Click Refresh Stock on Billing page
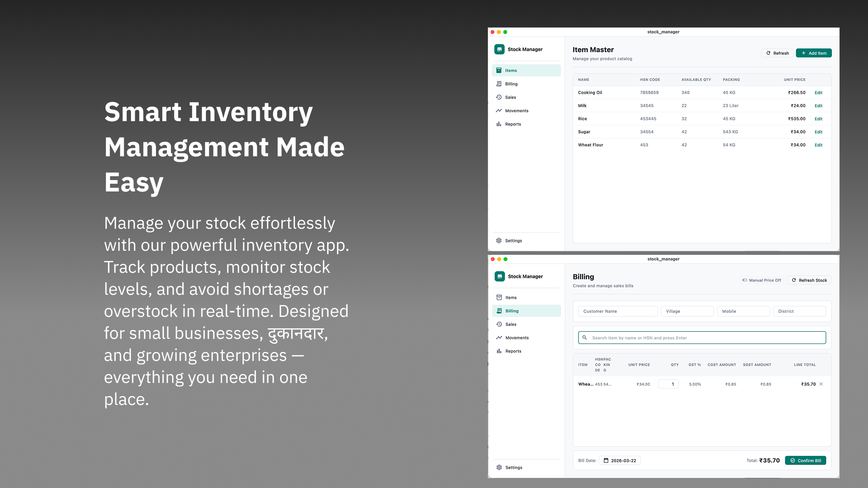Screen dimensions: 868x488 809,280
